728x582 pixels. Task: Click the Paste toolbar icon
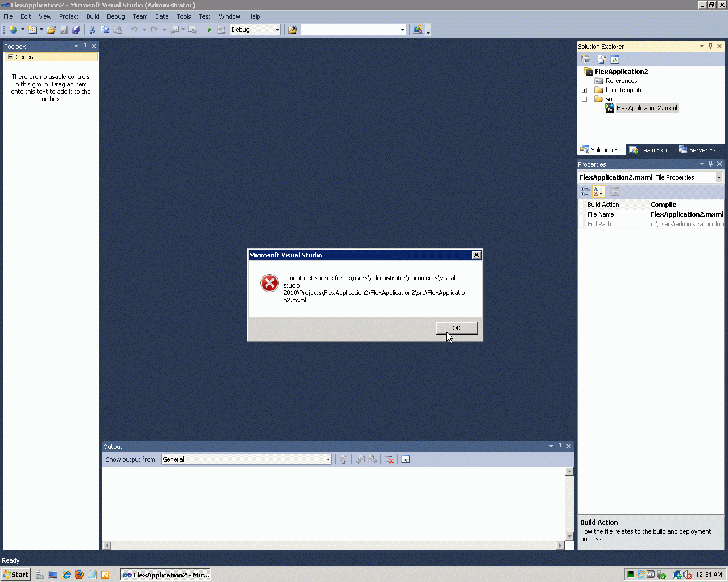[118, 30]
